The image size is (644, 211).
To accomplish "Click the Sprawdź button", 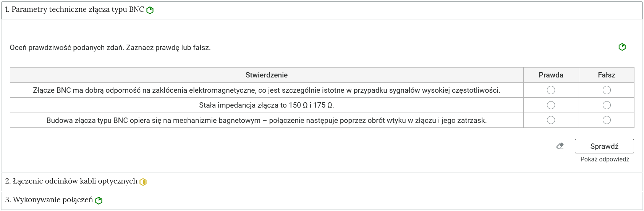I will coord(604,146).
